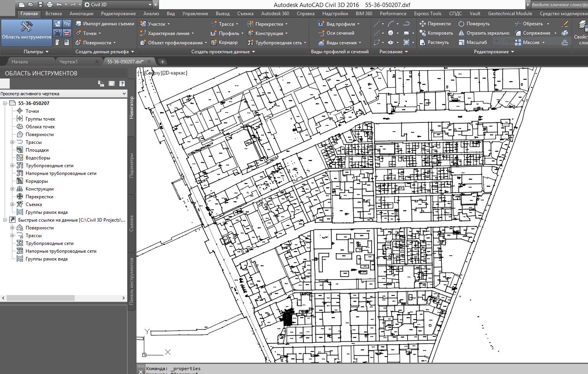The image size is (588, 374).
Task: Click the Save icon in quick access toolbar
Action: (40, 5)
